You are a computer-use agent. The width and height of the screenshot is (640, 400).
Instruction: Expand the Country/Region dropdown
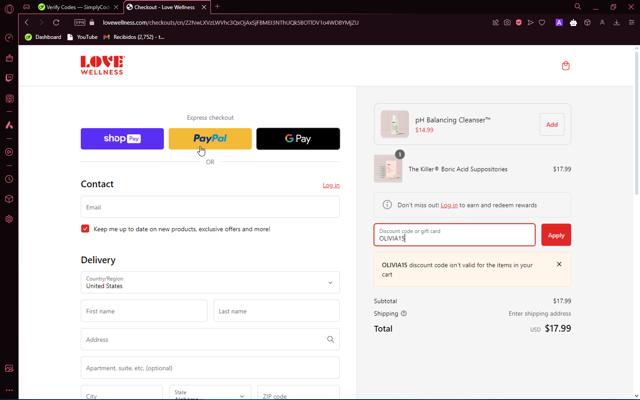[x=210, y=282]
